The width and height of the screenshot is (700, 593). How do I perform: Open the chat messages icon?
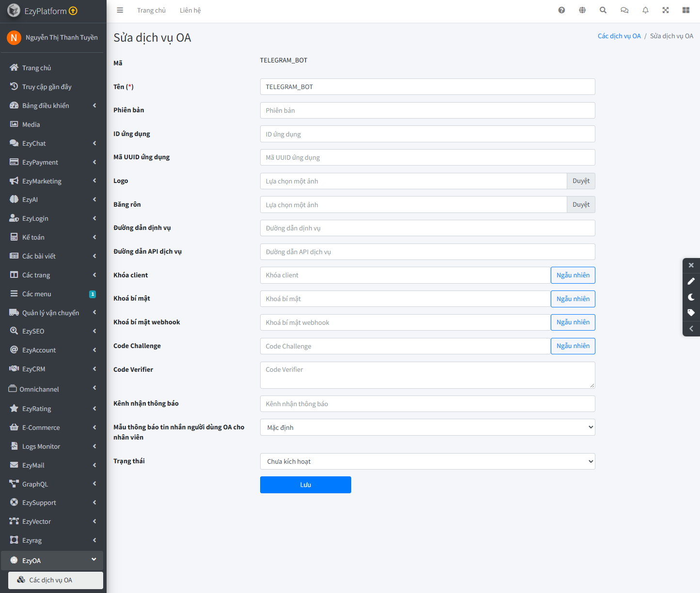[x=624, y=10]
